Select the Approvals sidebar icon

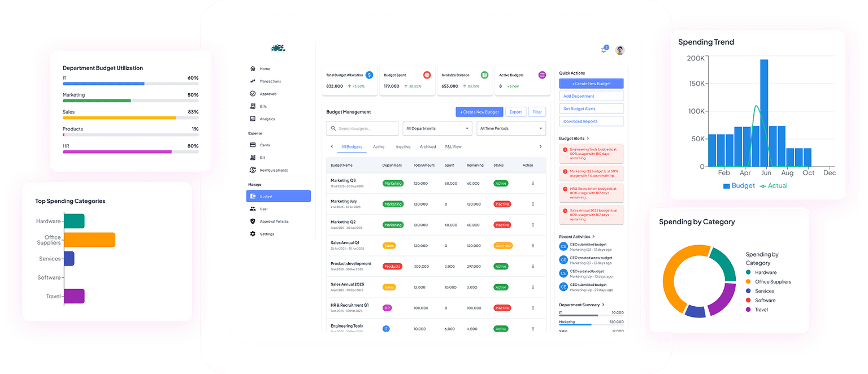point(253,94)
